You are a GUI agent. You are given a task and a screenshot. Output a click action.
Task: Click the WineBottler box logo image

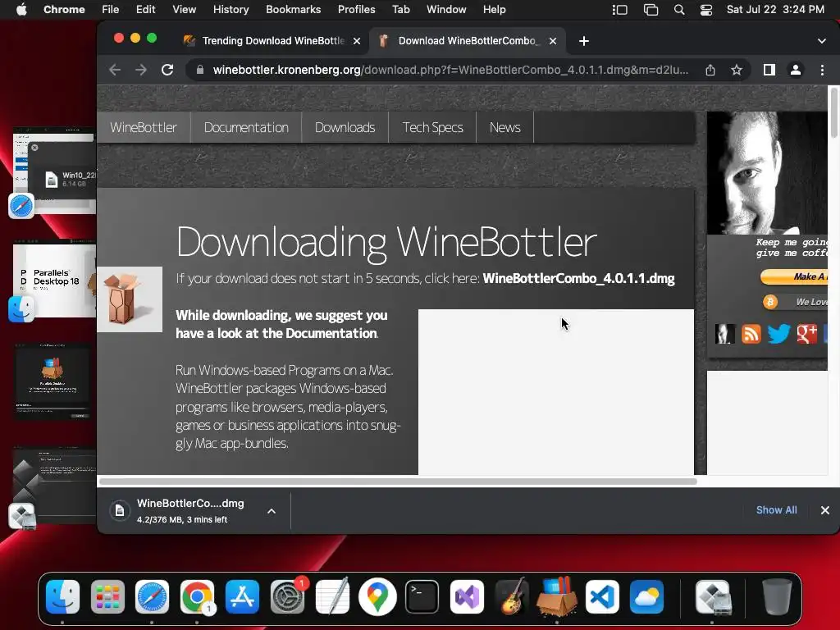pos(130,299)
